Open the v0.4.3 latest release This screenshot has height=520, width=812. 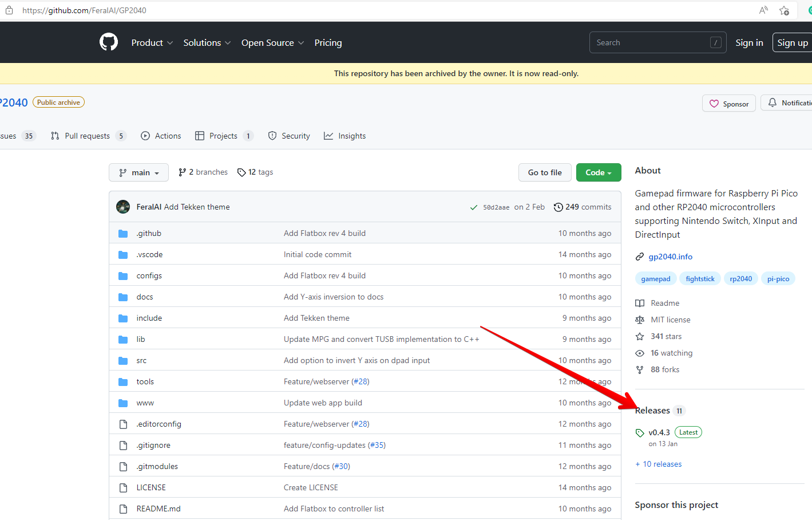pos(659,432)
